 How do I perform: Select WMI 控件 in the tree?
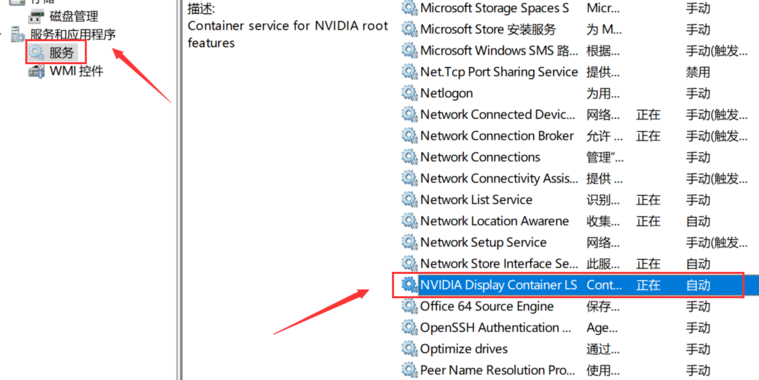click(76, 72)
